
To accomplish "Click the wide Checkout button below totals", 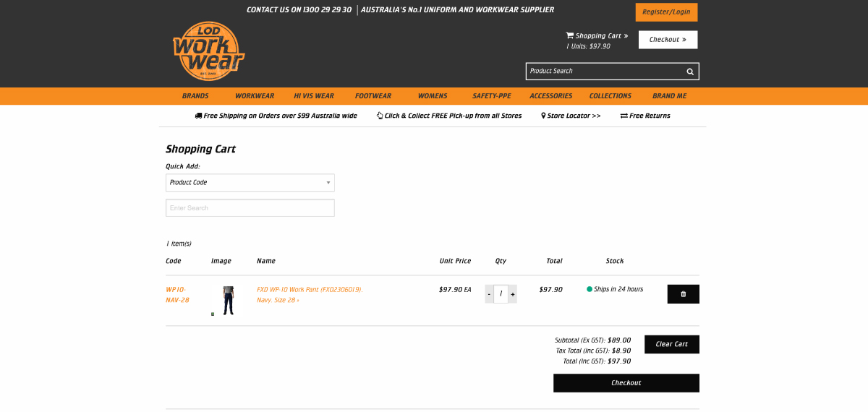I will pos(626,383).
